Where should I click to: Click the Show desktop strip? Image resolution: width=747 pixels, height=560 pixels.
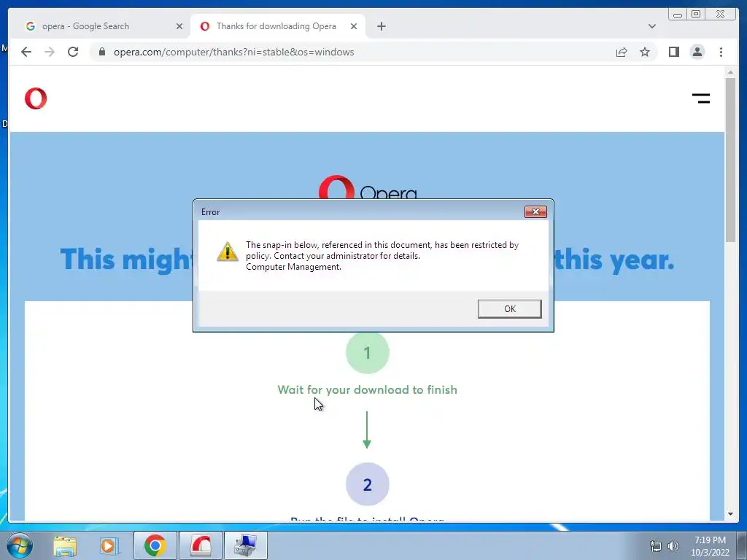pos(742,545)
